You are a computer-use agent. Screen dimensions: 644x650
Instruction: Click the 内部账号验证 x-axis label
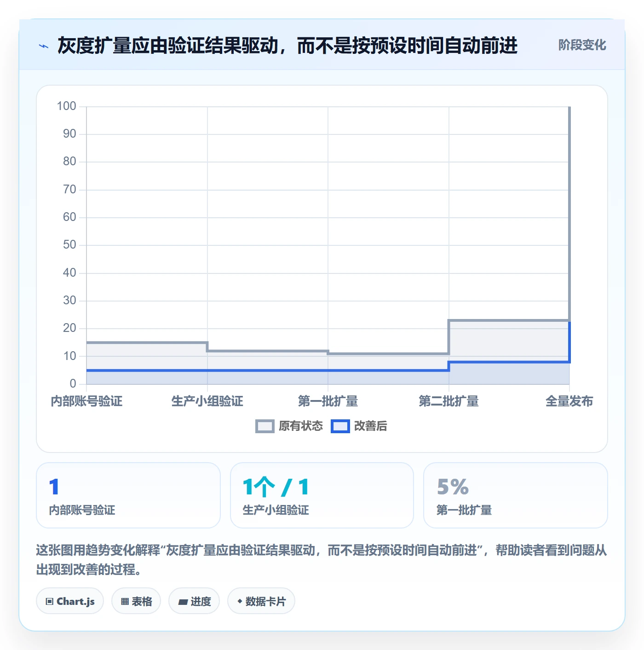click(x=86, y=401)
